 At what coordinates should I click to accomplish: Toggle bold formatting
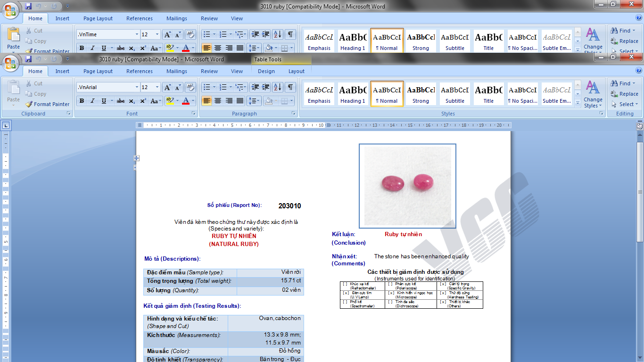pyautogui.click(x=81, y=101)
